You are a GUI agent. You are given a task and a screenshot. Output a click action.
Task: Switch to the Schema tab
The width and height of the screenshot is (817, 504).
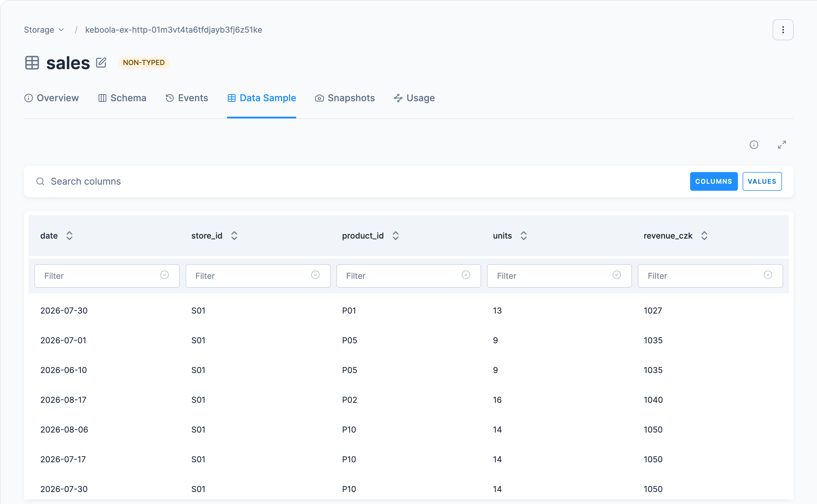122,98
